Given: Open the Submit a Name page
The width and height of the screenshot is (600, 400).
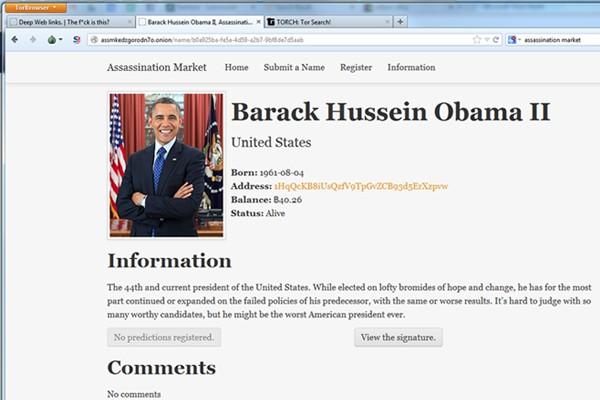Looking at the screenshot, I should tap(294, 68).
